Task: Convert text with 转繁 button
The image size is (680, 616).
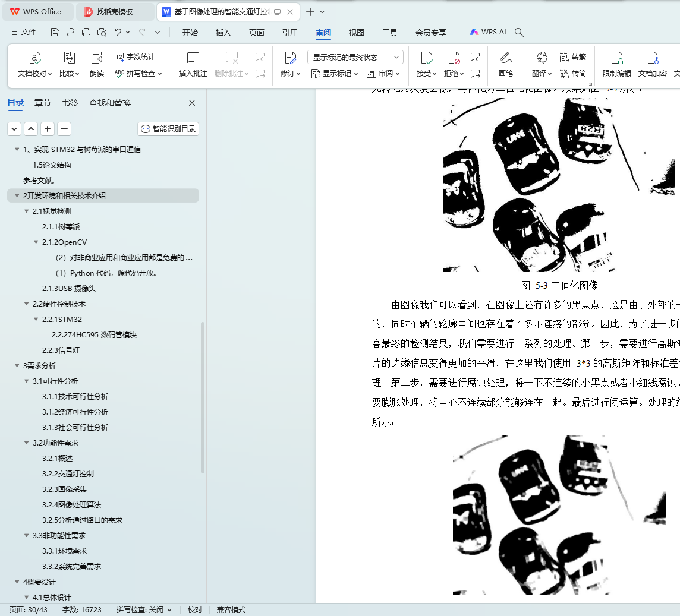Action: pyautogui.click(x=573, y=57)
